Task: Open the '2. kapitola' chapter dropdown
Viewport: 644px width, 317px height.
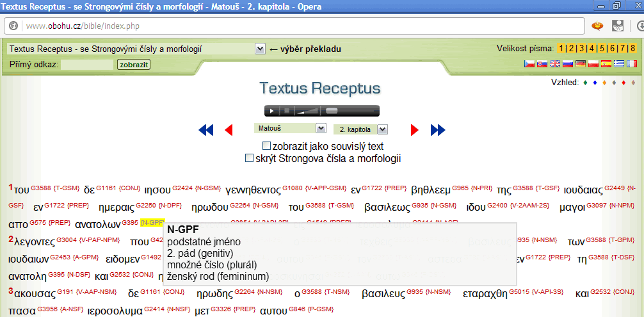Action: pyautogui.click(x=382, y=129)
